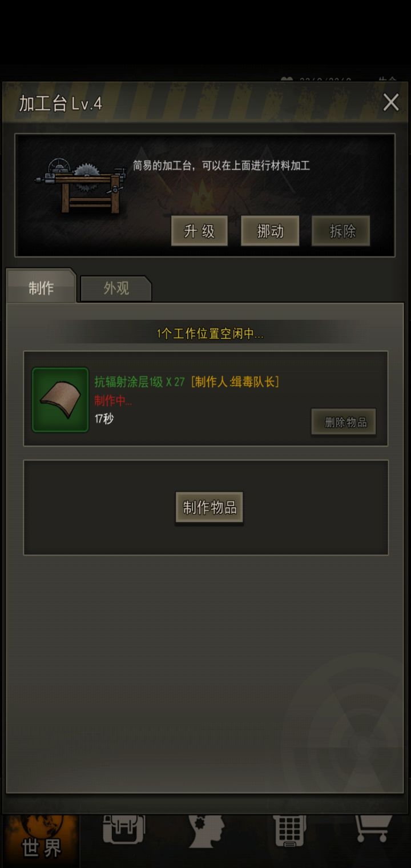411x868 pixels.
Task: Switch to the 制作 tab
Action: click(x=41, y=288)
